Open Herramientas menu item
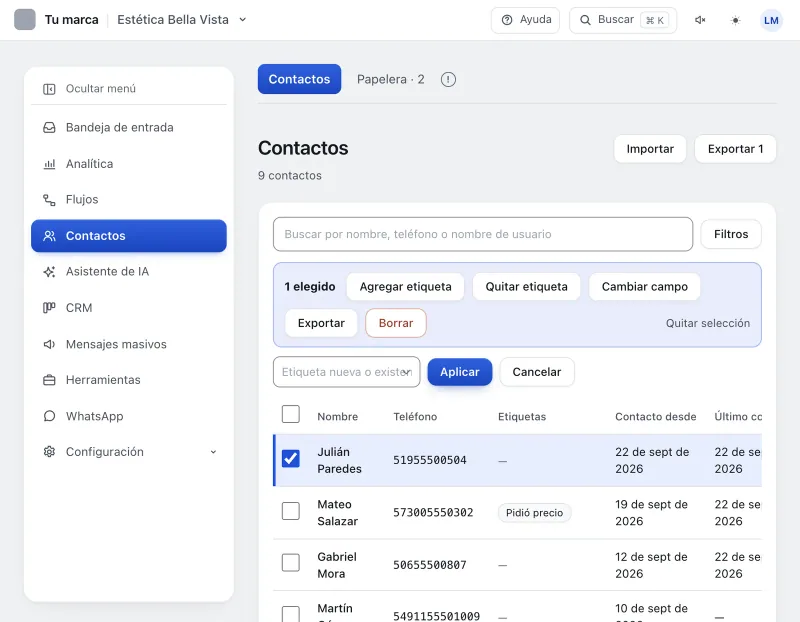Viewport: 800px width, 622px height. (x=129, y=380)
